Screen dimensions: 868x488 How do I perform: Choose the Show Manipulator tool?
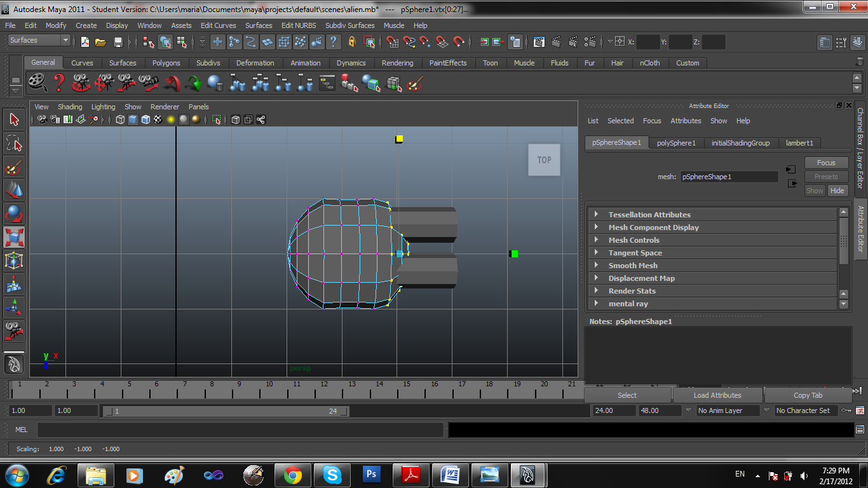click(14, 308)
